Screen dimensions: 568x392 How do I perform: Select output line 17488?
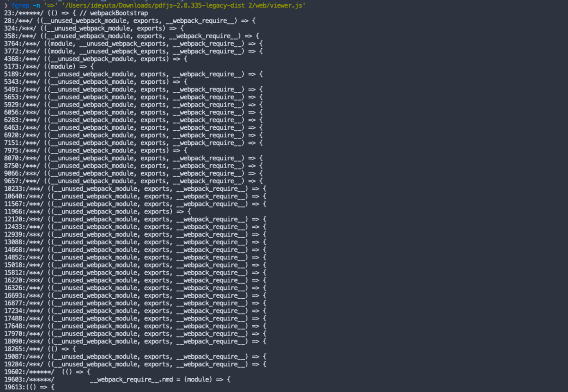tap(135, 318)
